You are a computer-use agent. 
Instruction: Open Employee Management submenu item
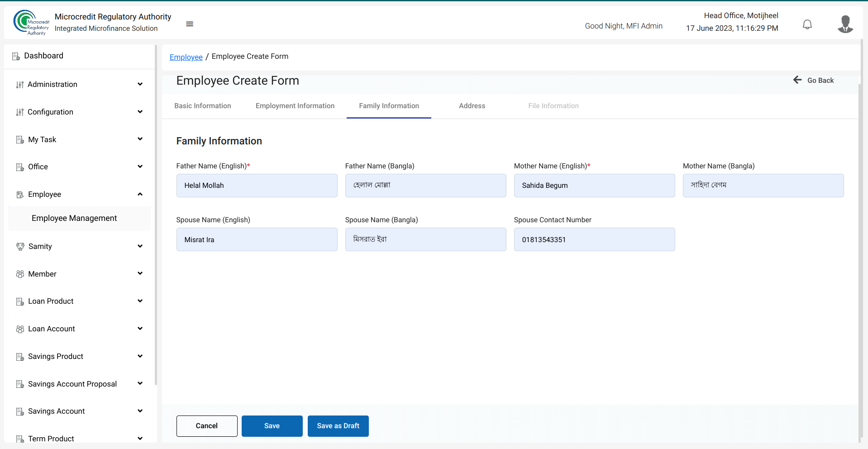80,218
